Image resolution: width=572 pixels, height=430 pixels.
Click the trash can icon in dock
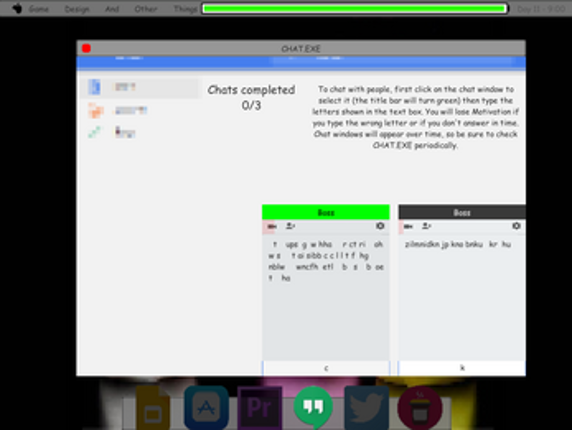click(420, 408)
